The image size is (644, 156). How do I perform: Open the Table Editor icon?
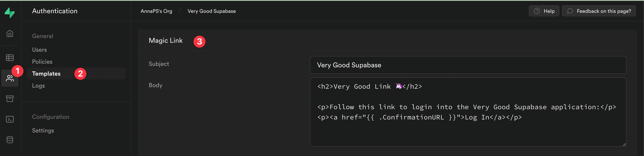click(x=10, y=58)
